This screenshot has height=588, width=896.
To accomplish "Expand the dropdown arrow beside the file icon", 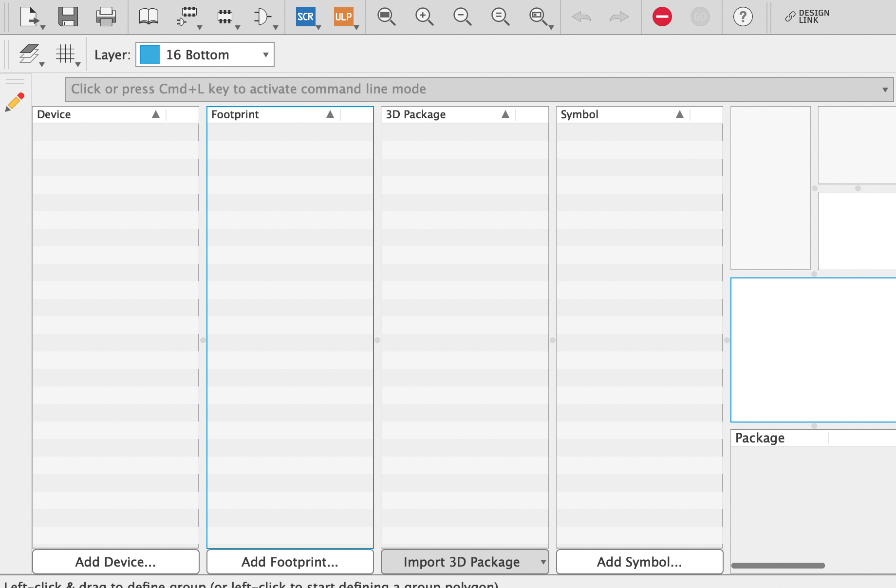I will pos(43,27).
